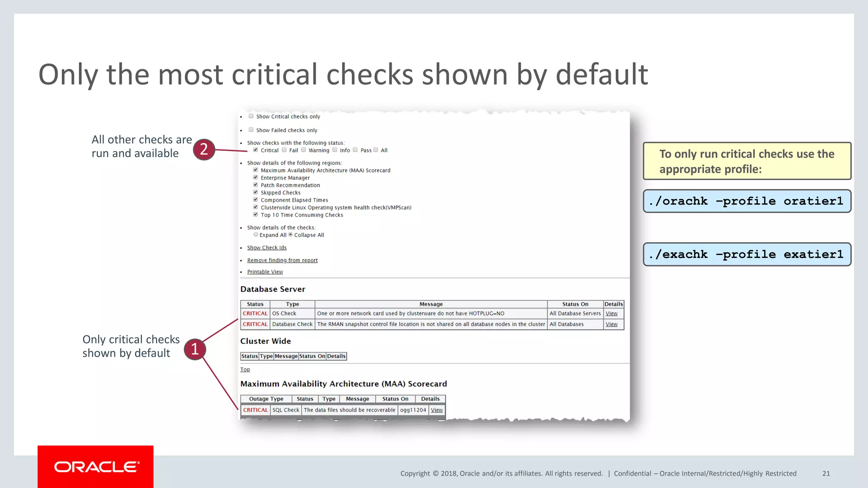
Task: Click the Show details of following regions label
Action: (295, 163)
